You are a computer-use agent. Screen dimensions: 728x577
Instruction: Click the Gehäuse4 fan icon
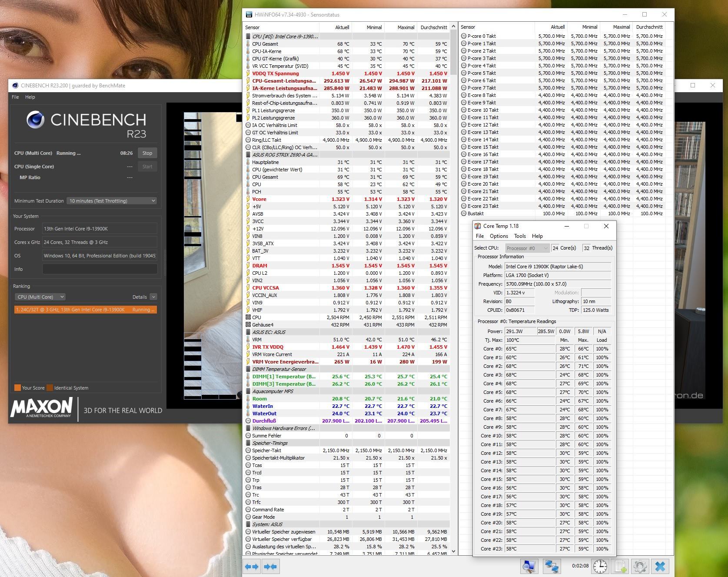click(x=248, y=325)
